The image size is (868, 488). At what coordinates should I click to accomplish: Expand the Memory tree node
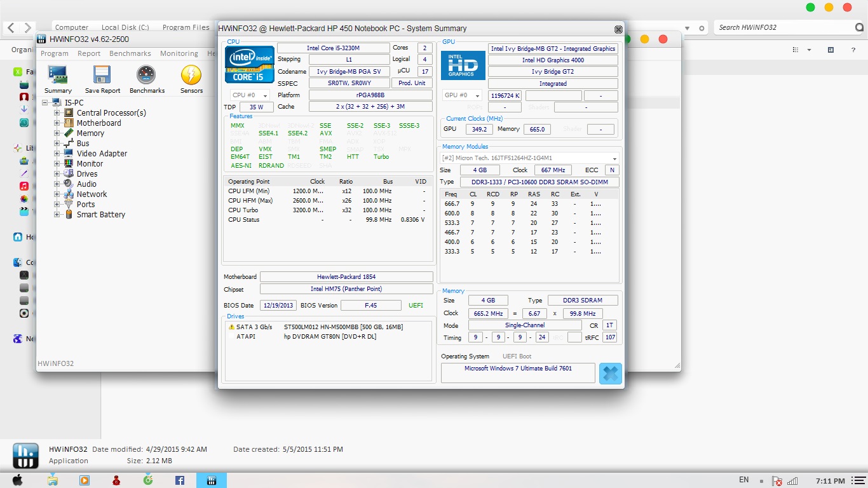click(x=57, y=133)
